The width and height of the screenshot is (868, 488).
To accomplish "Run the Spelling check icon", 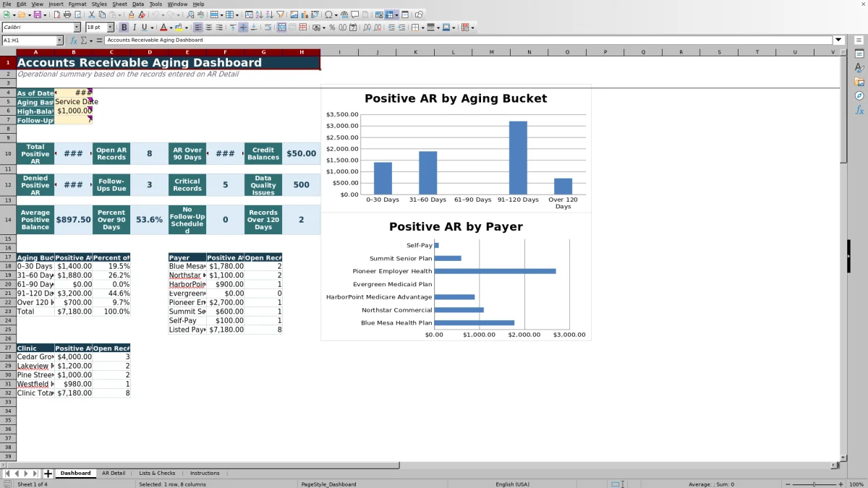I will coord(200,14).
